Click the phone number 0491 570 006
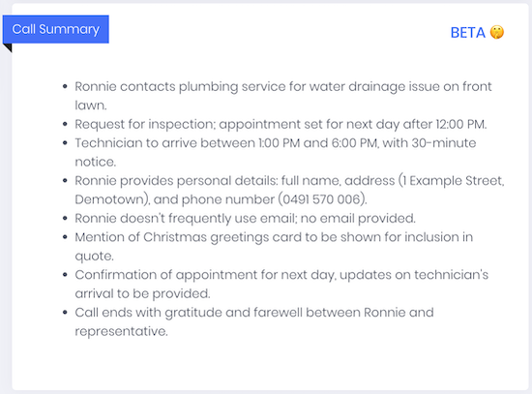Viewport: 532px width, 394px height. pos(321,199)
